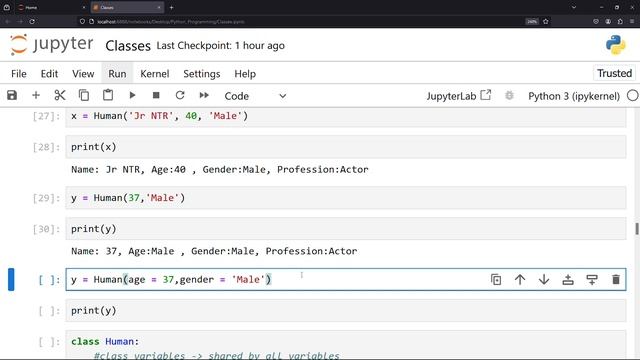Click the Jupyter logo

point(51,44)
